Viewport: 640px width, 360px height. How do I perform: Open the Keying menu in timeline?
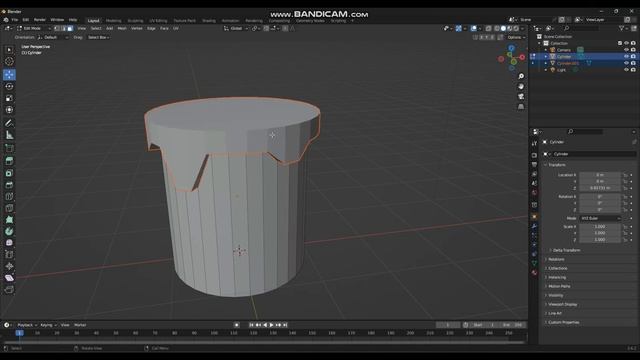click(x=48, y=325)
